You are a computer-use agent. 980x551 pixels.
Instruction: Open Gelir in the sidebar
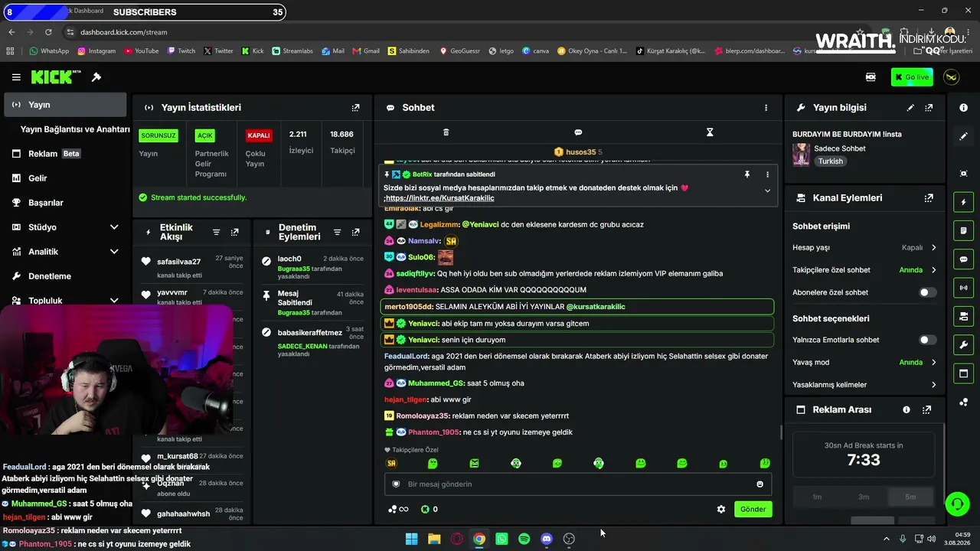click(x=65, y=178)
